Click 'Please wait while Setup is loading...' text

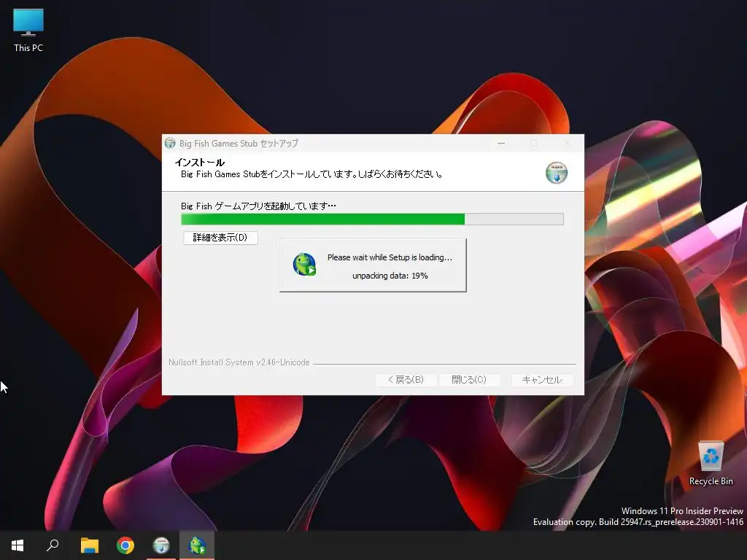click(x=390, y=257)
